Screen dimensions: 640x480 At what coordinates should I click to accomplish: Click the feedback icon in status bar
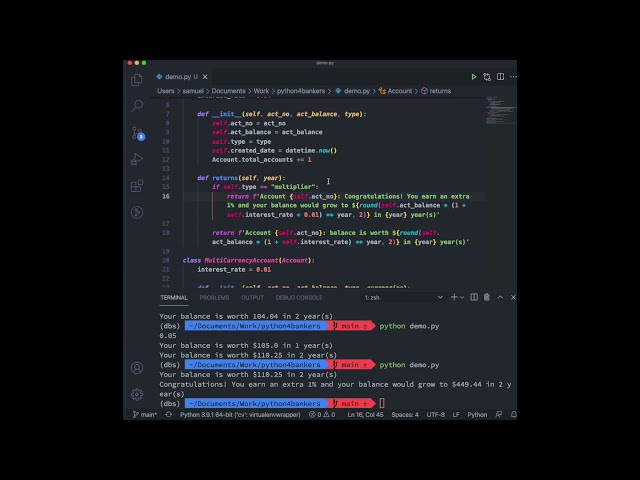tap(499, 415)
